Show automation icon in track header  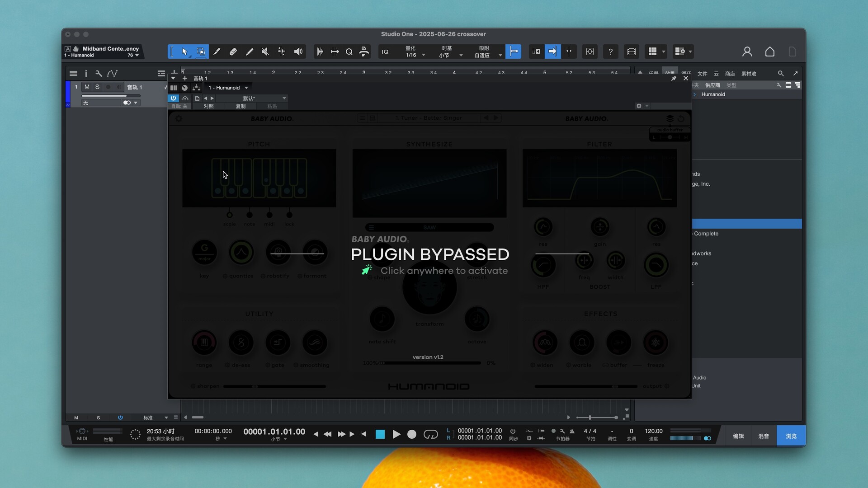[113, 73]
